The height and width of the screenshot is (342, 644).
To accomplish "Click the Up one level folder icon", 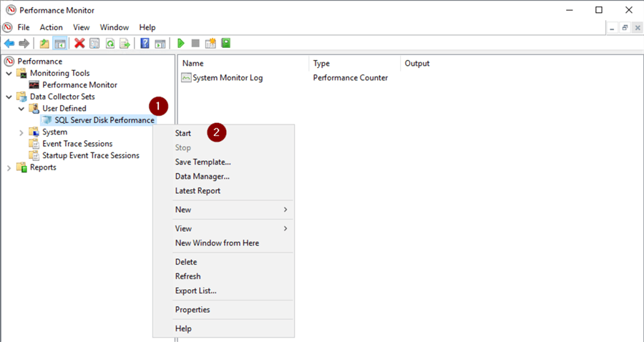I will click(44, 43).
